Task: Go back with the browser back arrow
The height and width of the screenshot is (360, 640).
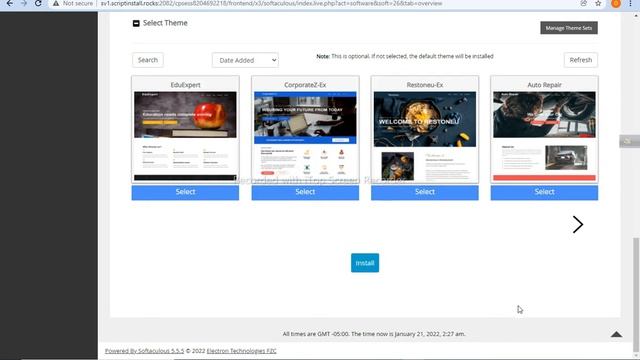Action: point(9,3)
